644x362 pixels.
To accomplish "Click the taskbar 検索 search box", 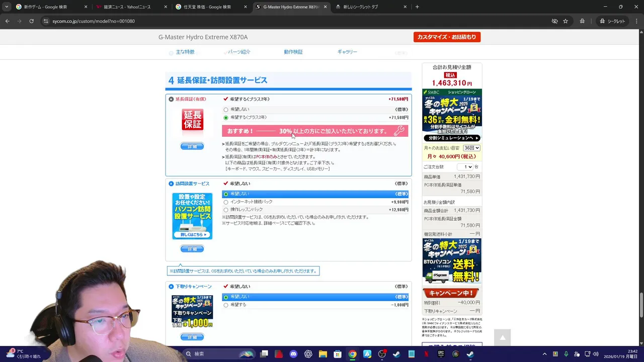I will coord(218,354).
